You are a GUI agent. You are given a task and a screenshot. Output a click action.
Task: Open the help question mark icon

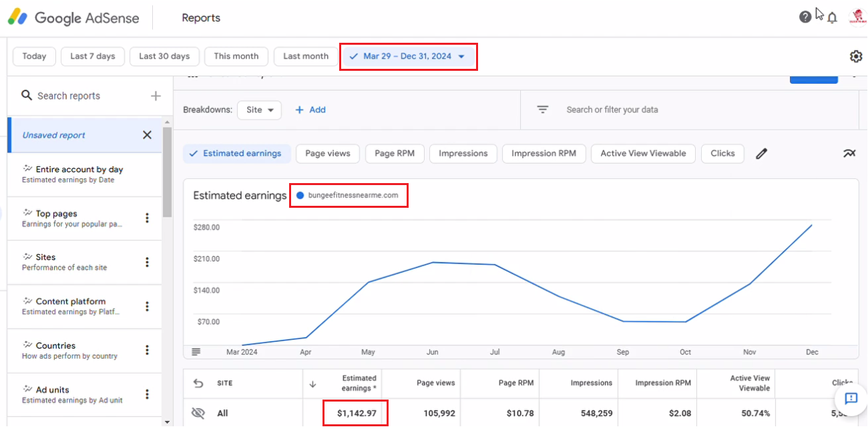click(x=805, y=17)
